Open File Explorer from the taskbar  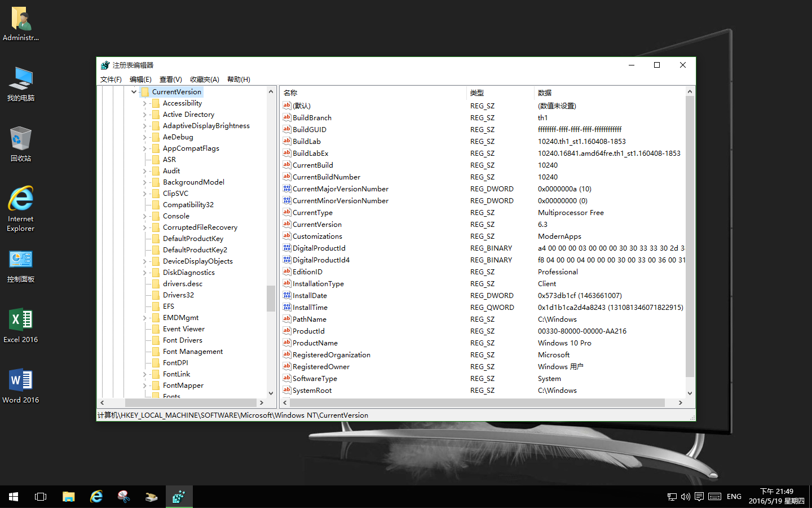(x=68, y=497)
